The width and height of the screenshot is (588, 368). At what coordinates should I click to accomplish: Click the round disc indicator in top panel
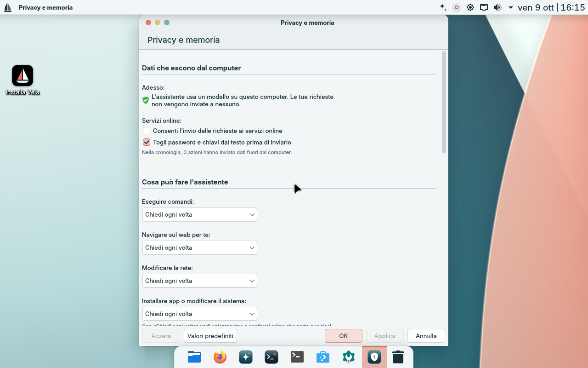tap(457, 7)
